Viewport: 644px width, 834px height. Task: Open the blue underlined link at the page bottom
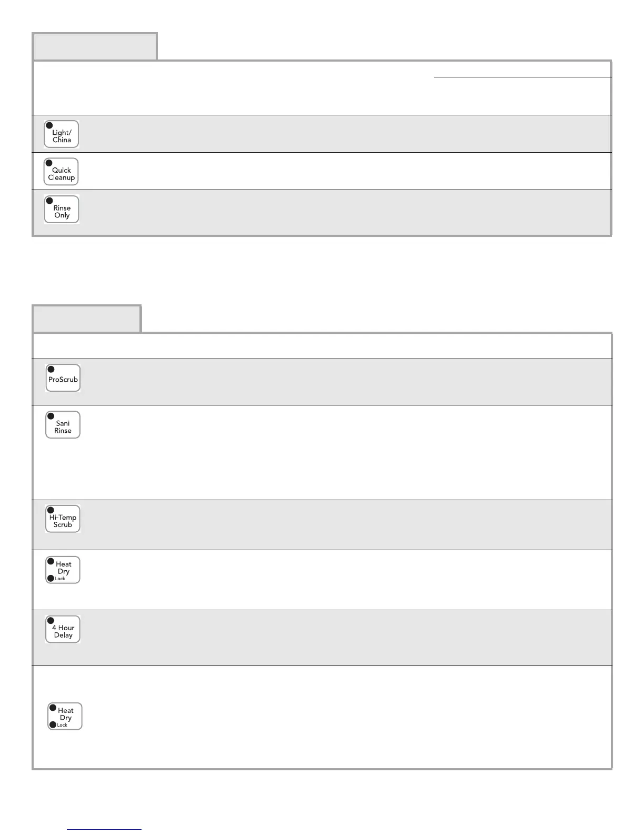104,829
